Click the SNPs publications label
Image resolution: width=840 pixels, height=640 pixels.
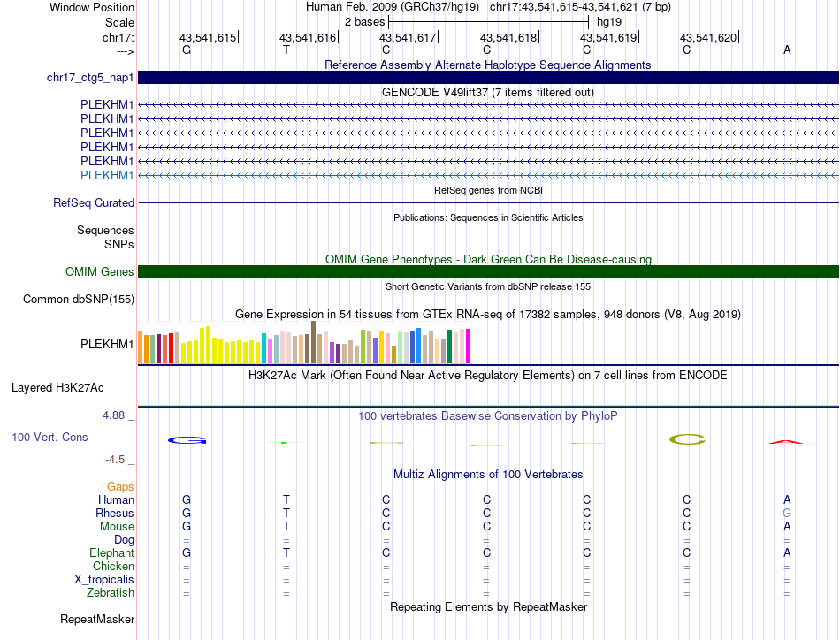119,244
